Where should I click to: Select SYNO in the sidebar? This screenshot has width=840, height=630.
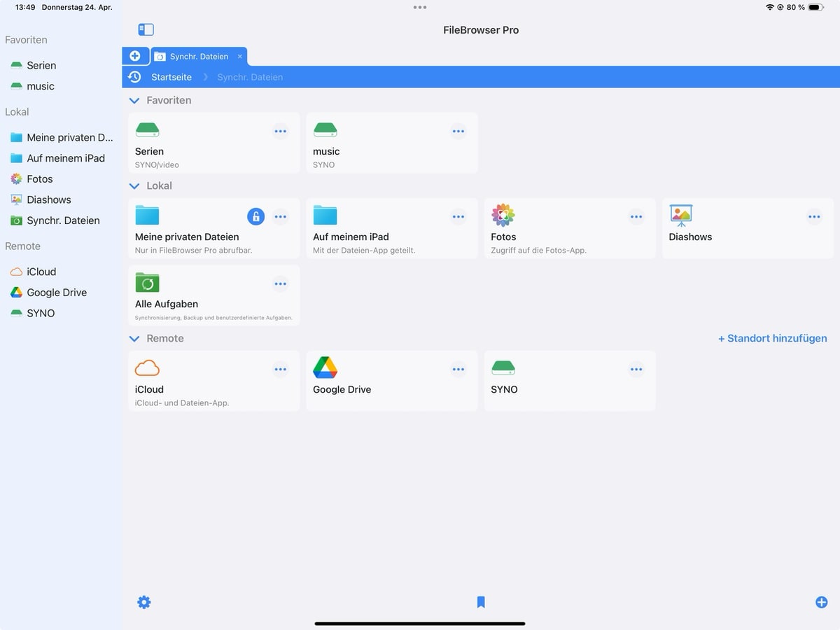pyautogui.click(x=41, y=313)
